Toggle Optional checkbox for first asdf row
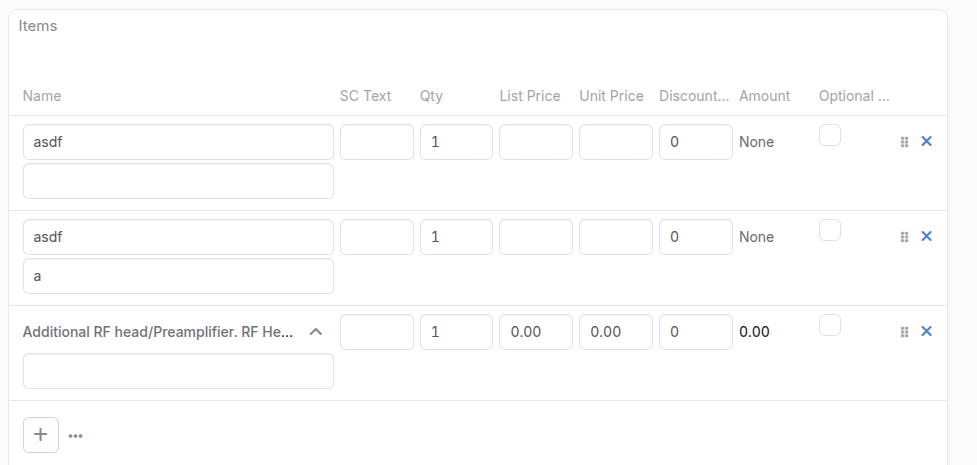The width and height of the screenshot is (977, 465). coord(830,135)
